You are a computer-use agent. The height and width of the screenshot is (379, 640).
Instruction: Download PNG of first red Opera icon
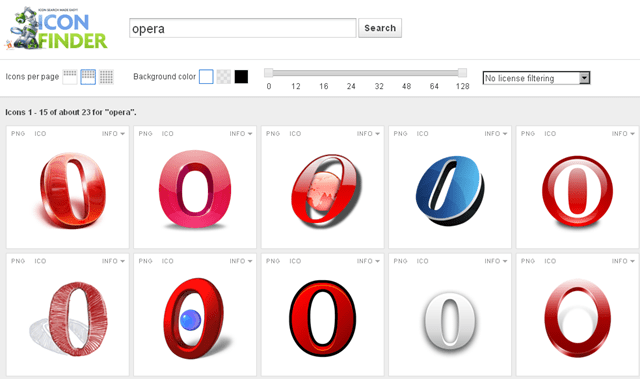tap(18, 133)
